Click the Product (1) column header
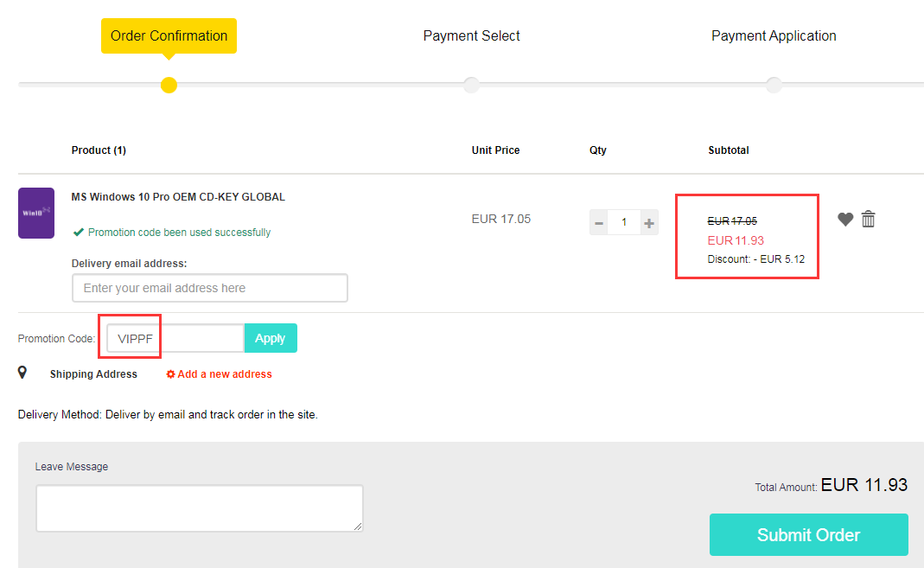Screen dimensions: 924x568 [x=99, y=150]
